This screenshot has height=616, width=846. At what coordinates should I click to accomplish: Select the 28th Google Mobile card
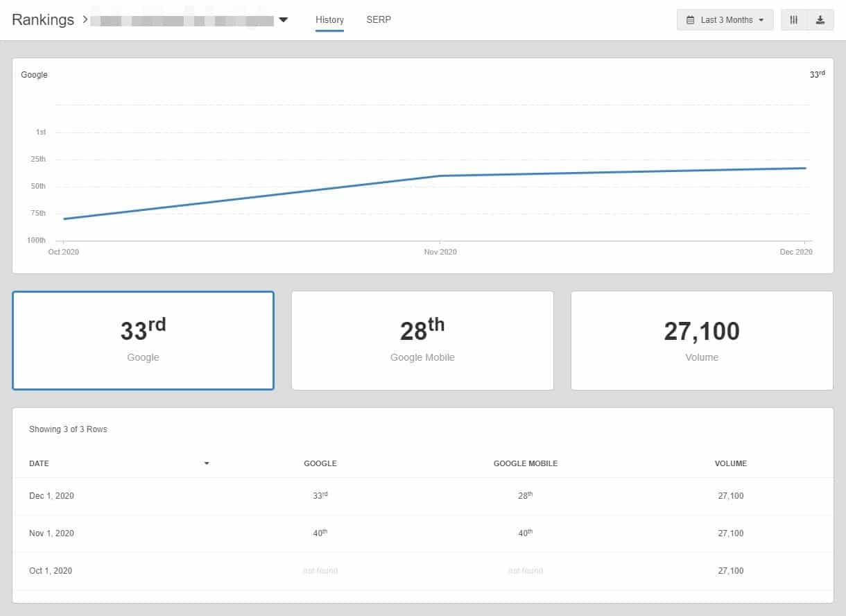pos(422,341)
